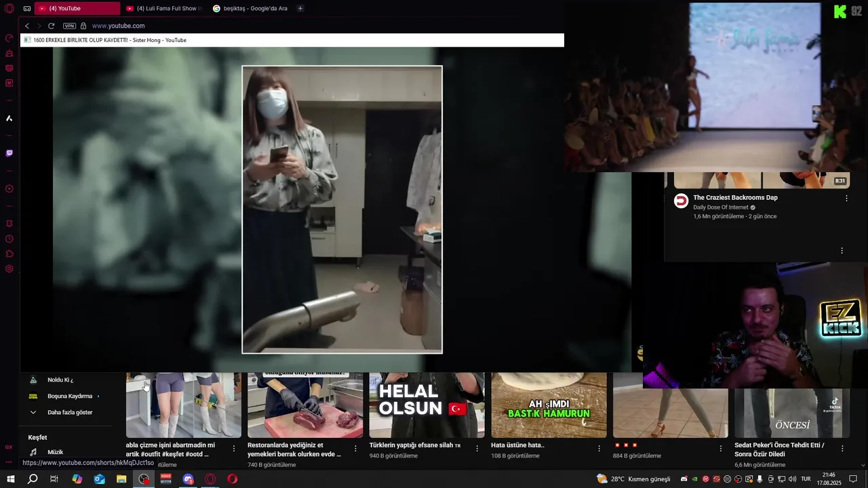Open 'Hata üstüne hata..' short title
Image resolution: width=868 pixels, height=488 pixels.
pyautogui.click(x=518, y=446)
